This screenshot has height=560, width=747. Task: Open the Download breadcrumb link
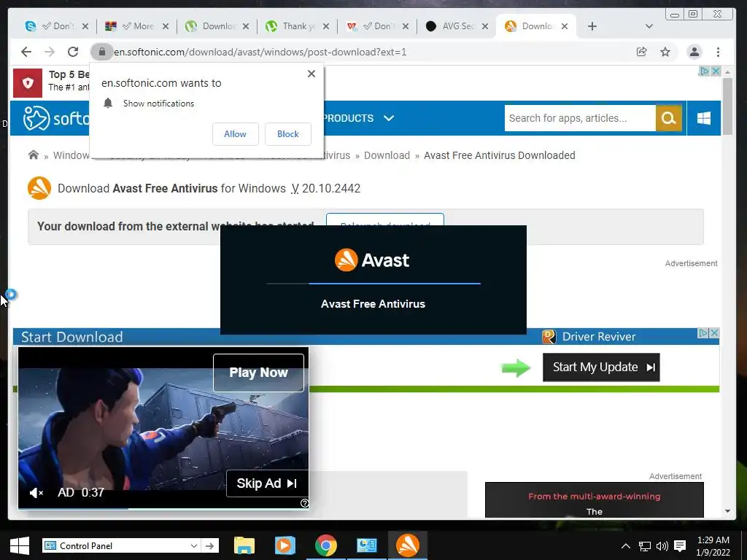(x=387, y=155)
